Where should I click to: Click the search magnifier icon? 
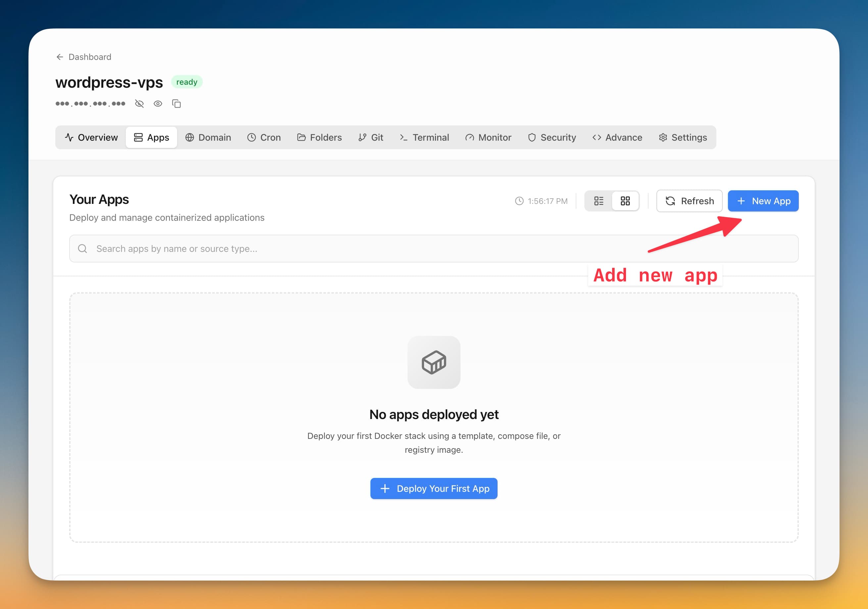[82, 249]
